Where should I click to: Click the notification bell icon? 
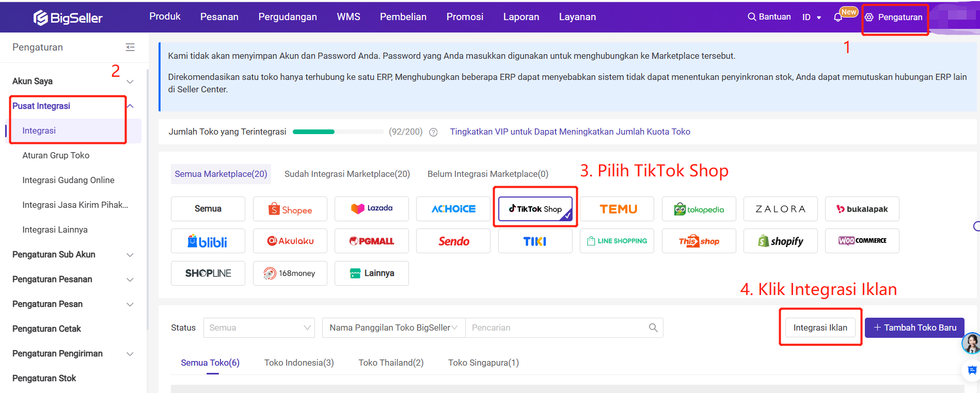[837, 18]
